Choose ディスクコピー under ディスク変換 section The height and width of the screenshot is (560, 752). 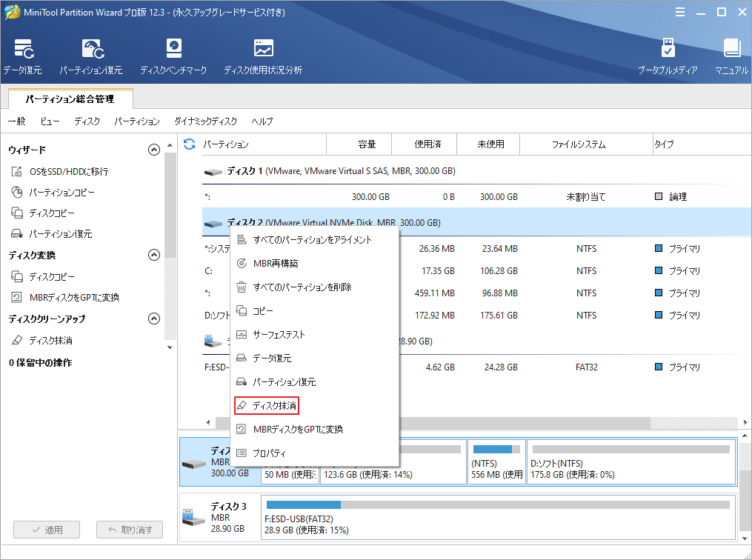coord(43,276)
